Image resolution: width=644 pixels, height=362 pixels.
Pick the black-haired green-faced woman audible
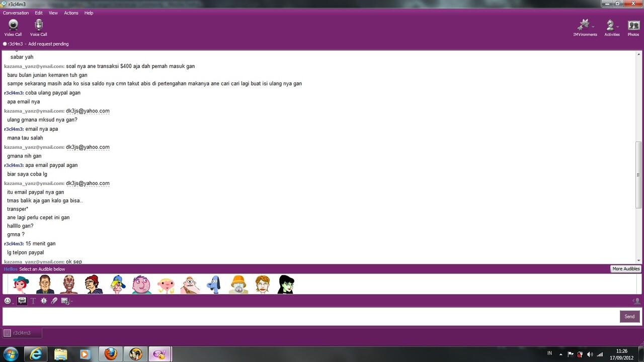pos(286,285)
